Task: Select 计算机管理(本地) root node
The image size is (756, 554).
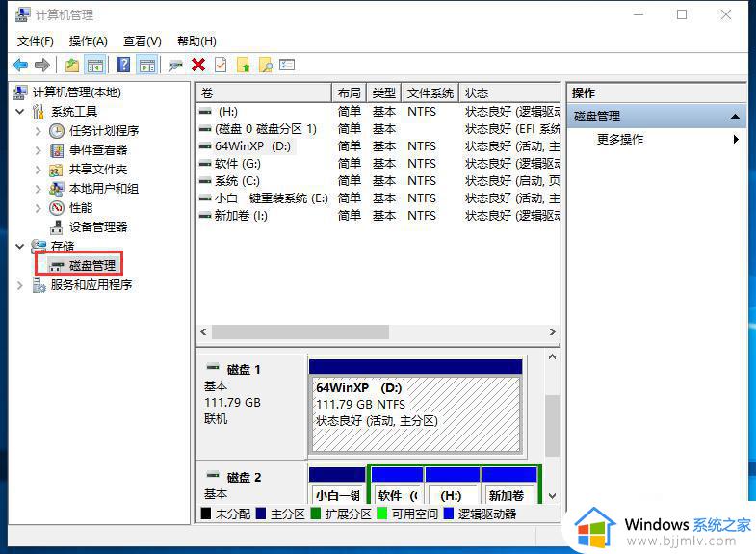Action: 77,92
